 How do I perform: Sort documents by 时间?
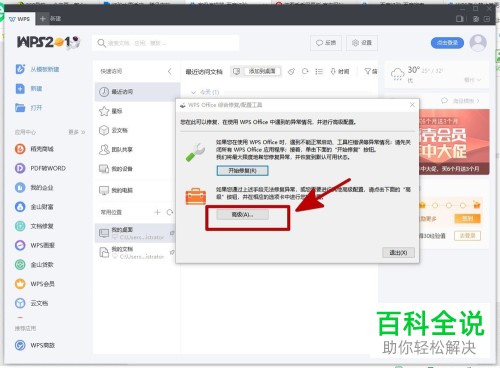pyautogui.click(x=340, y=71)
